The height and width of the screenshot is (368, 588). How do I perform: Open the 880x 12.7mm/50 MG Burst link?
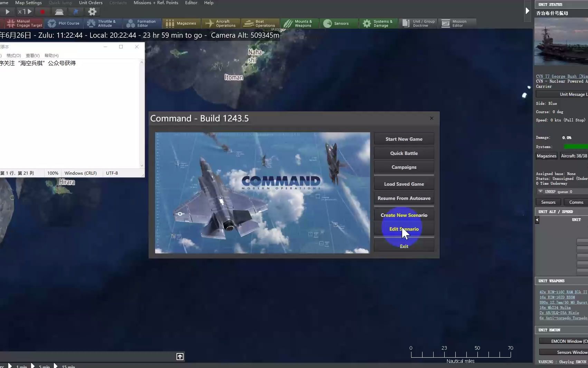click(563, 302)
